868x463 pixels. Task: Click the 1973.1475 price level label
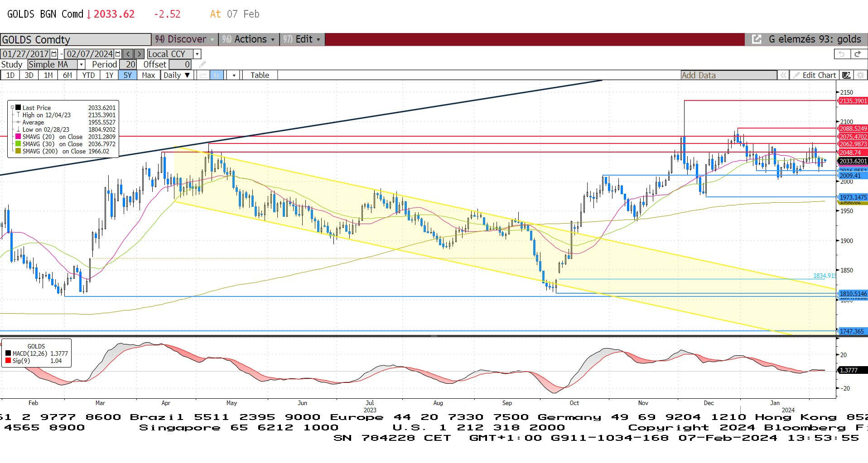click(x=853, y=197)
